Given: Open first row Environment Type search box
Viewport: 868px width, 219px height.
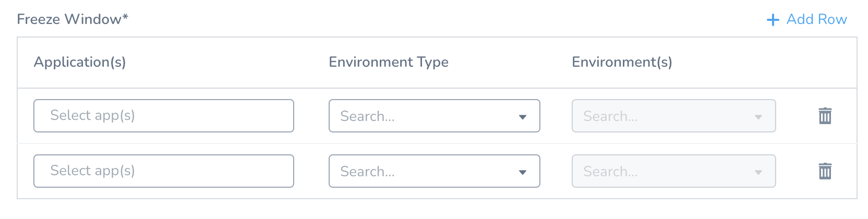Looking at the screenshot, I should tap(434, 116).
